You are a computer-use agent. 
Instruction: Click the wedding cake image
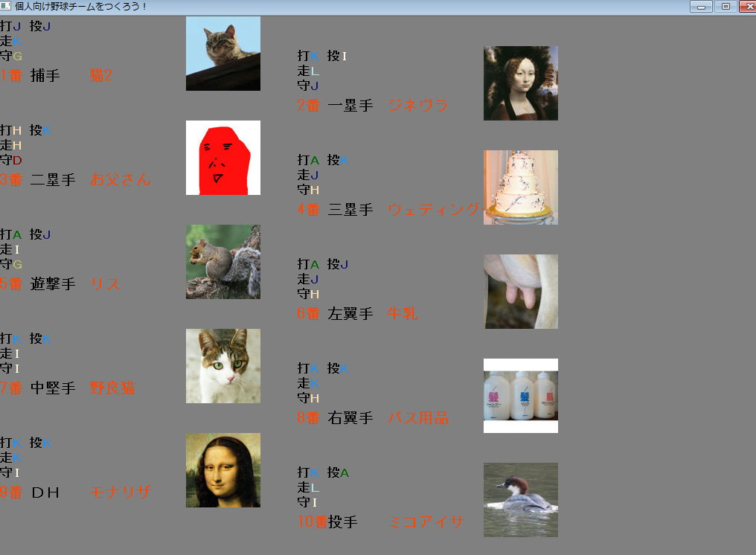(520, 187)
